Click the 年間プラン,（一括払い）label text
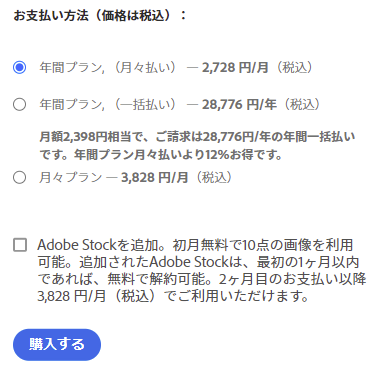The width and height of the screenshot is (388, 366). tap(108, 105)
